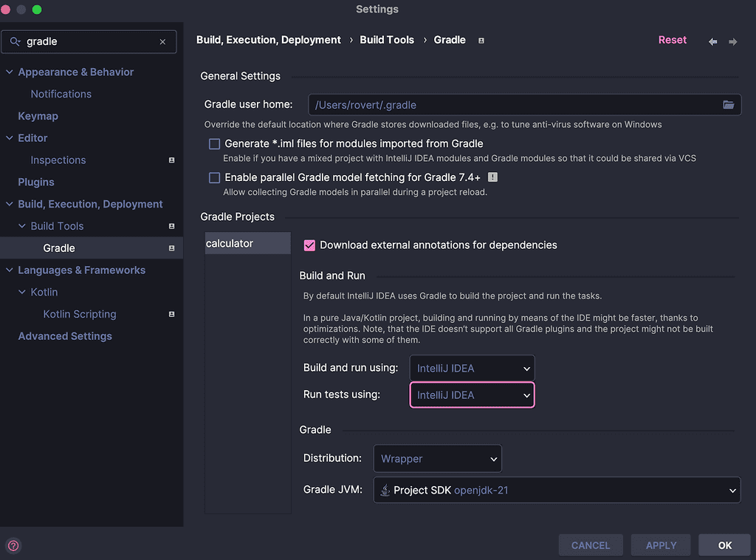Select Keymap in the settings sidebar
Image resolution: width=756 pixels, height=560 pixels.
click(x=38, y=116)
